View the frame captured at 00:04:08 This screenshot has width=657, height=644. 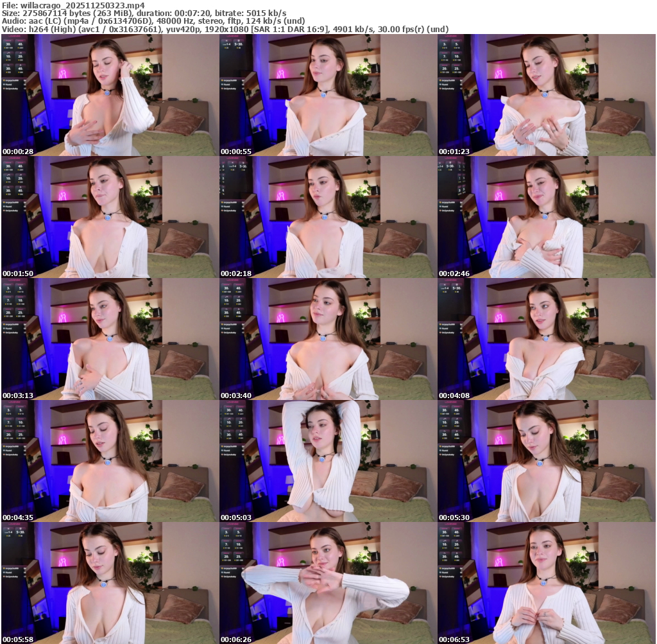pyautogui.click(x=547, y=339)
